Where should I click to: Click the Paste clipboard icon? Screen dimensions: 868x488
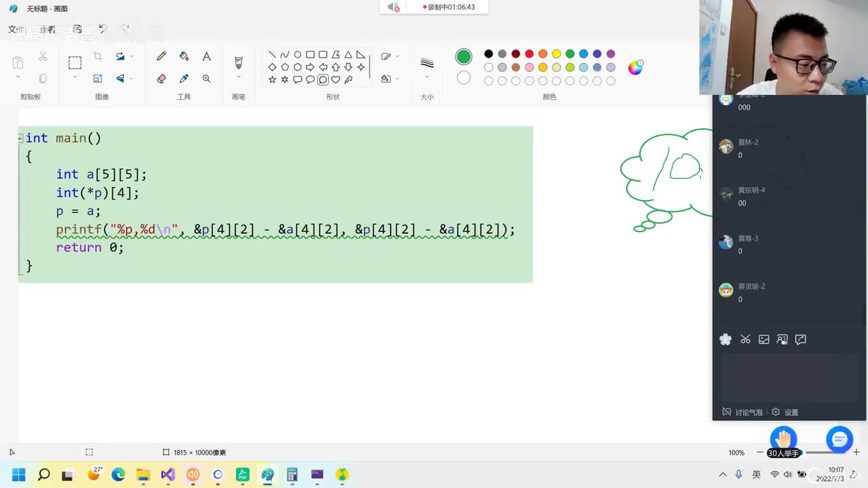click(18, 62)
